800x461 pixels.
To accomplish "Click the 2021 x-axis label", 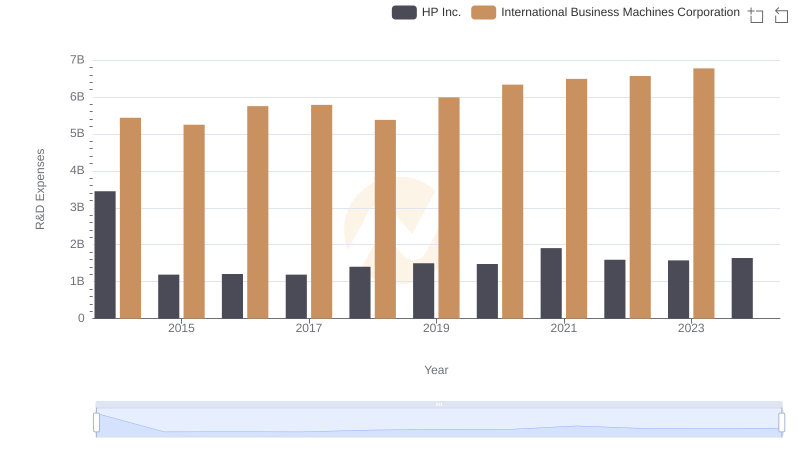I will [x=564, y=328].
